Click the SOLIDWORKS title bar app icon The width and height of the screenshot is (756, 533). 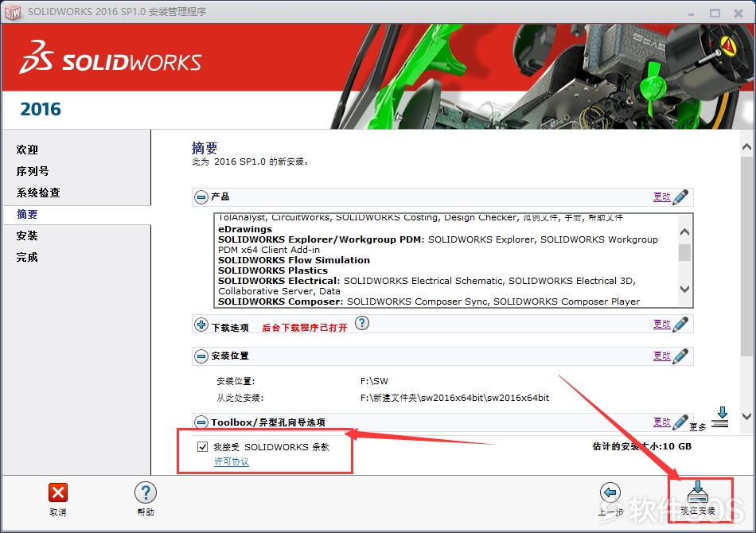click(x=13, y=13)
